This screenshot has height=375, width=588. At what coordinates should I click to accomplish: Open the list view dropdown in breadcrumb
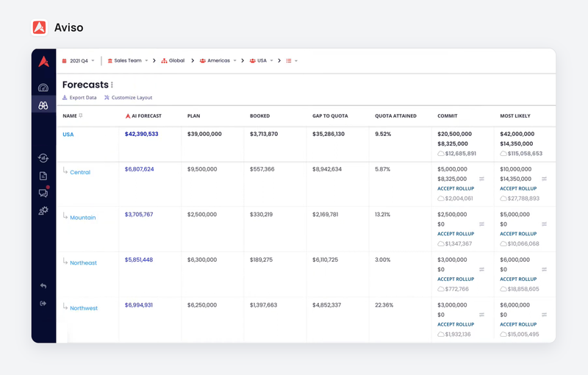tap(292, 61)
